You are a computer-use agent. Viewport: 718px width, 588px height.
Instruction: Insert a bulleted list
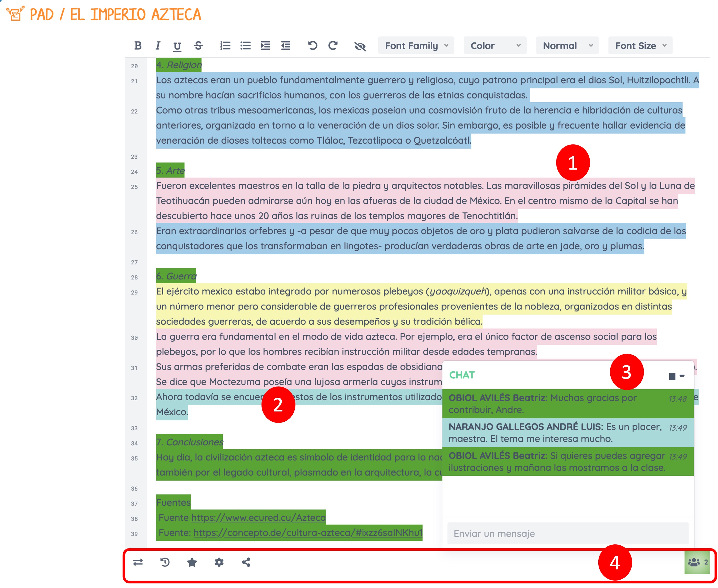coord(245,45)
